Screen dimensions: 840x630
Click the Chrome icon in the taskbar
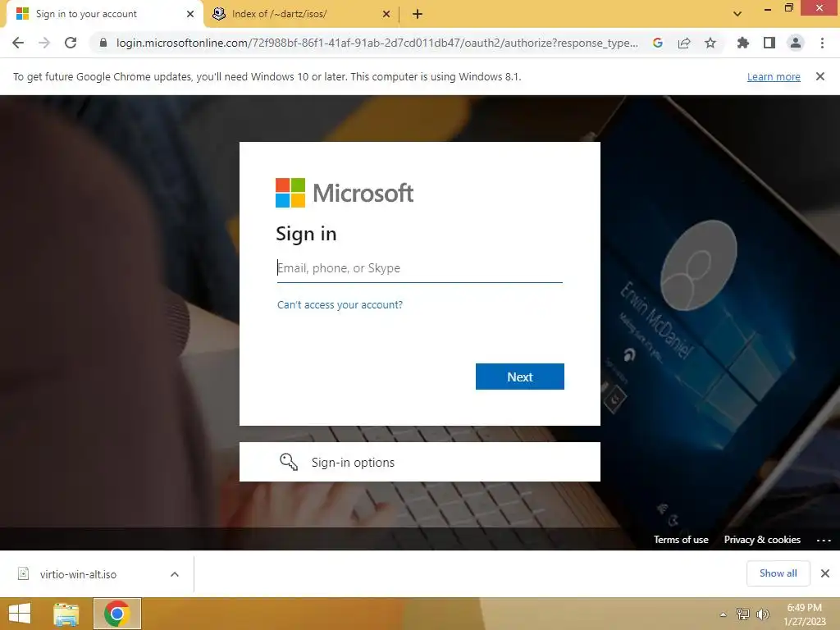(x=117, y=614)
